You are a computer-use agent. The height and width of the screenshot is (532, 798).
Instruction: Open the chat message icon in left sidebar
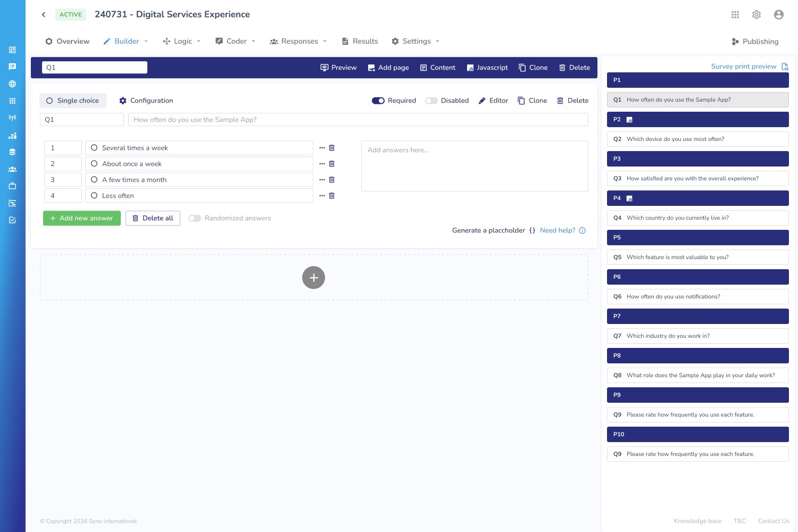(x=12, y=66)
